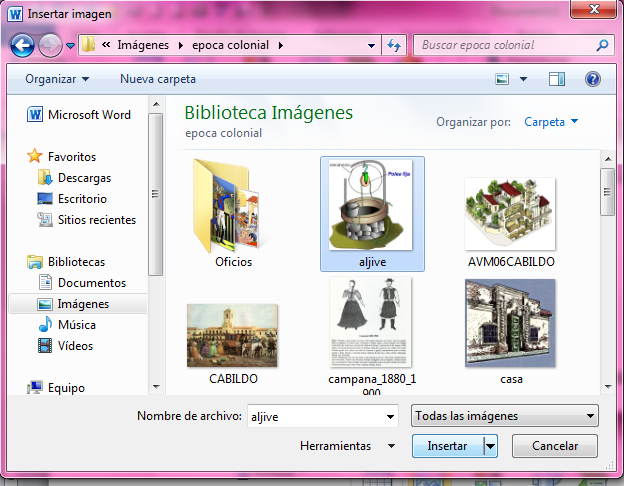Expand the view options dropdown arrow
Viewport: 624px width, 486px height.
coord(524,79)
